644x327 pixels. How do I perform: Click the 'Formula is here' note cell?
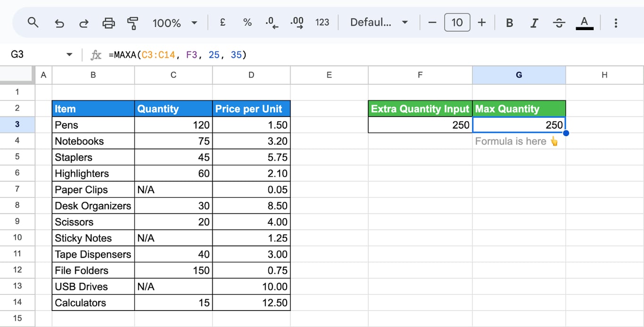[x=519, y=141]
